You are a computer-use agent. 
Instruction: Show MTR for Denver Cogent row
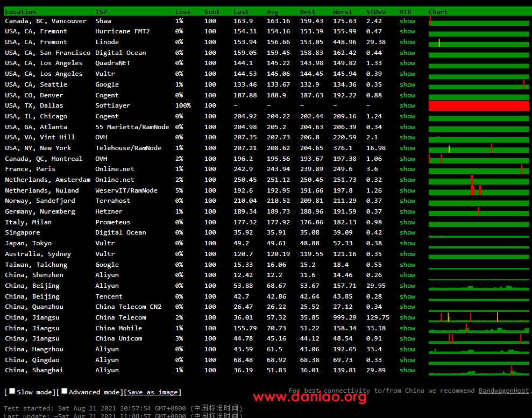pos(407,95)
